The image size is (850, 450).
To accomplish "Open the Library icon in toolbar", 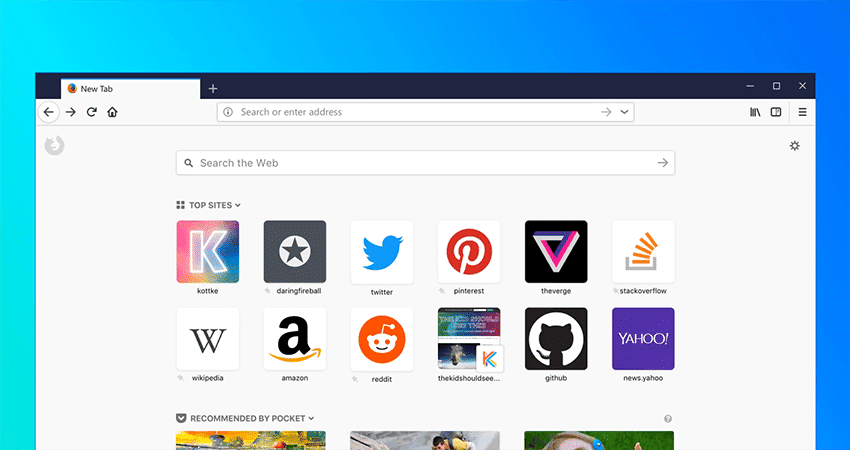I will coord(755,112).
